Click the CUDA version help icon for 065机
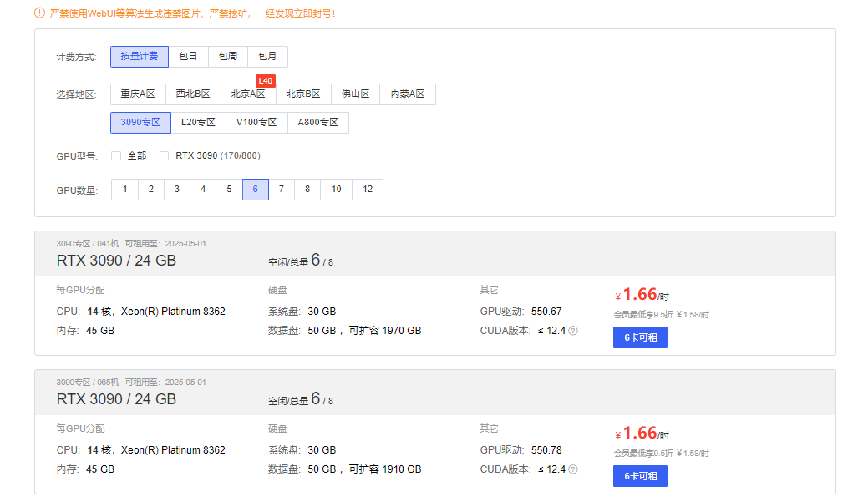The image size is (868, 502). [x=573, y=469]
